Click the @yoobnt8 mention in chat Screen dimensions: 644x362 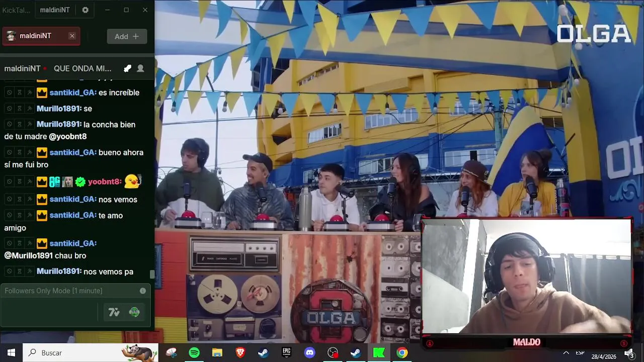tap(67, 137)
